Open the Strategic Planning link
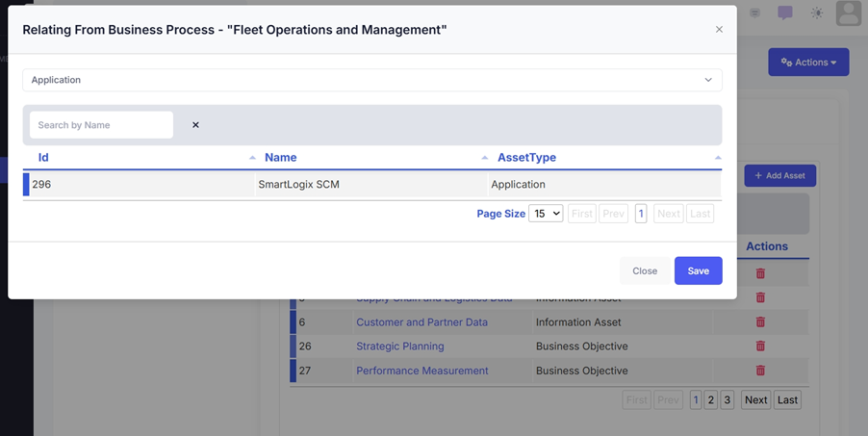Screen dimensions: 868x436 point(400,346)
